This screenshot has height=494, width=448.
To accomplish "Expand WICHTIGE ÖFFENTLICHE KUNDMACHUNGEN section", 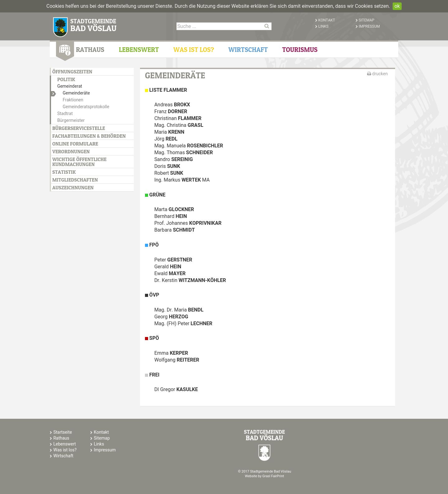I will pos(79,162).
